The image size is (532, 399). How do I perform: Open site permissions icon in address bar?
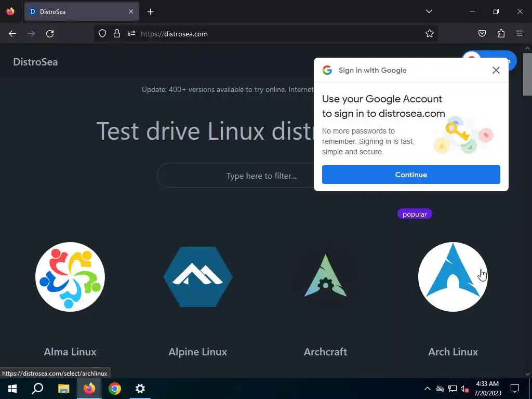(131, 34)
